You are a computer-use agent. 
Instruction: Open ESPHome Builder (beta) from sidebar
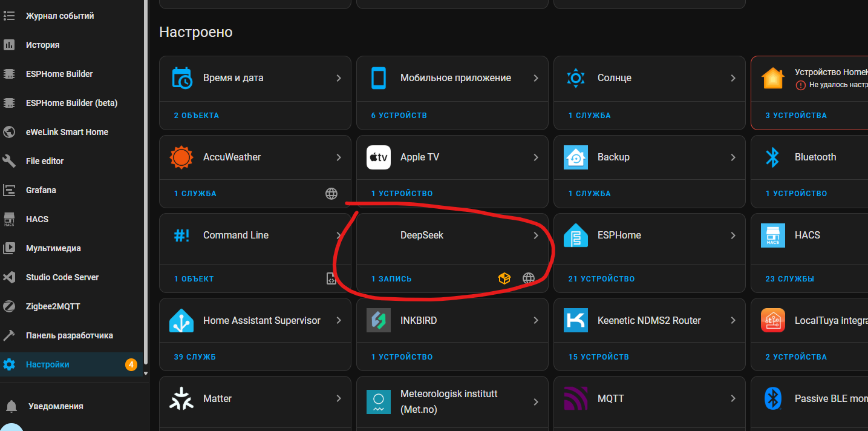tap(71, 103)
